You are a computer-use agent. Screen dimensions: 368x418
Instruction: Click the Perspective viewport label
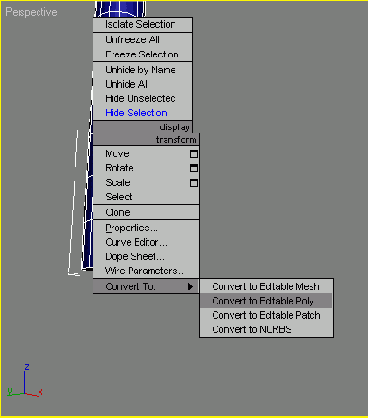click(31, 12)
